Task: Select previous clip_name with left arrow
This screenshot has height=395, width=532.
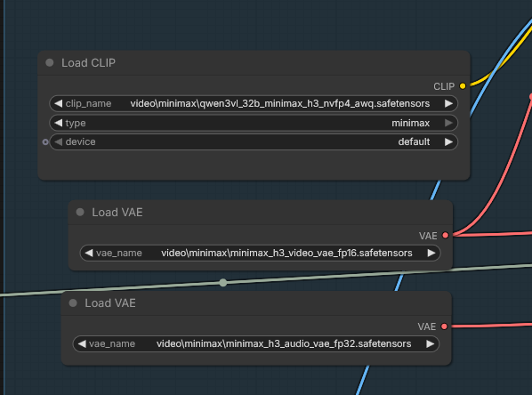Action: (x=59, y=103)
